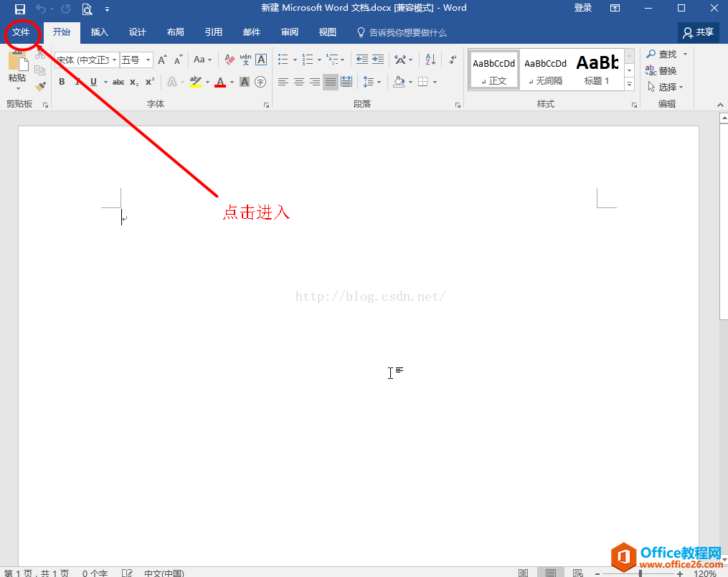Screen dimensions: 728x577
Task: Click the Text Effects outlined A icon
Action: pyautogui.click(x=172, y=82)
